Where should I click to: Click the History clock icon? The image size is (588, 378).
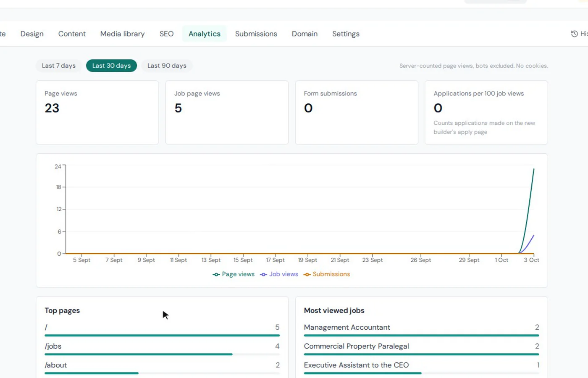click(x=574, y=34)
